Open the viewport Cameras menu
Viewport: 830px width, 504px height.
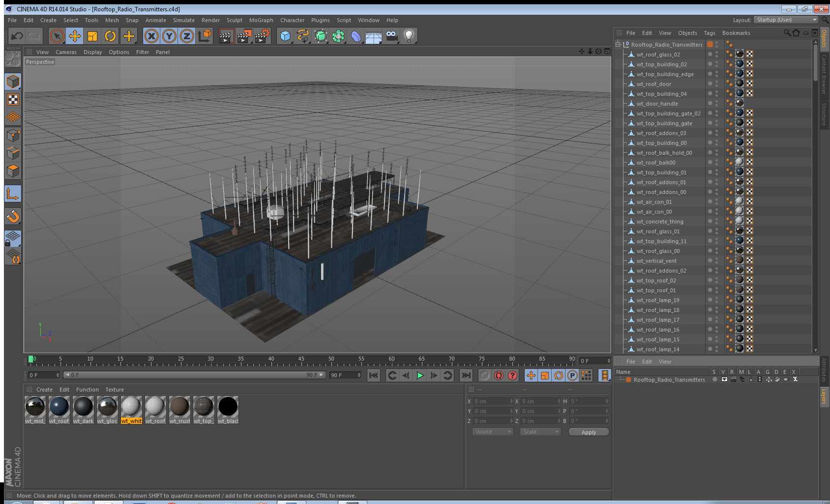66,52
